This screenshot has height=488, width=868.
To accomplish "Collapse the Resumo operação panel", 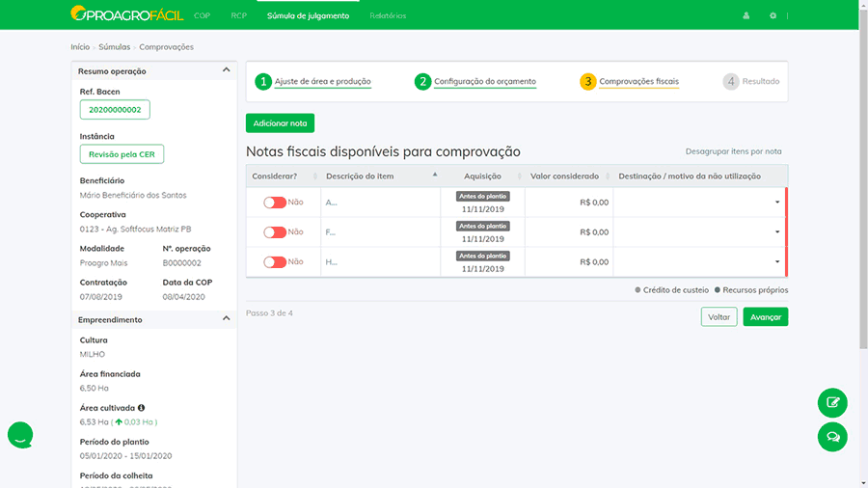I will (x=226, y=70).
